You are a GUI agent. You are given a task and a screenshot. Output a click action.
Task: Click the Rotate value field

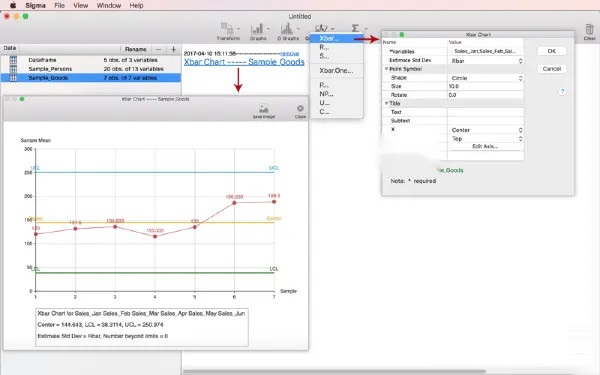click(x=485, y=95)
